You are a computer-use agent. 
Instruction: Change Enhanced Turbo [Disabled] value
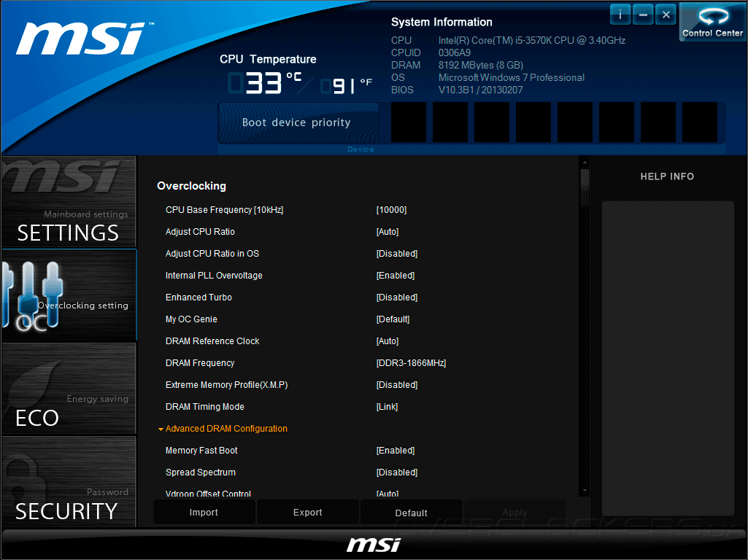[397, 297]
